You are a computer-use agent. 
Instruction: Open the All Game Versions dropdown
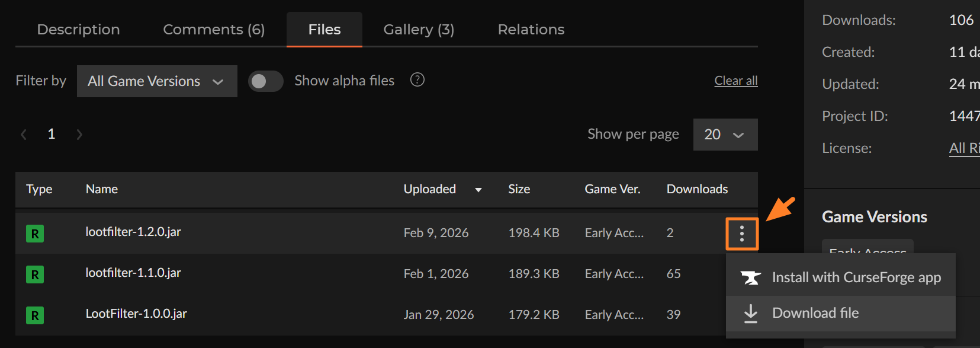(x=157, y=81)
